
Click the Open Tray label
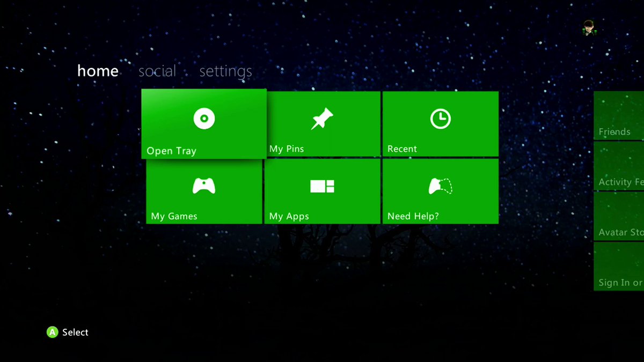pos(171,151)
